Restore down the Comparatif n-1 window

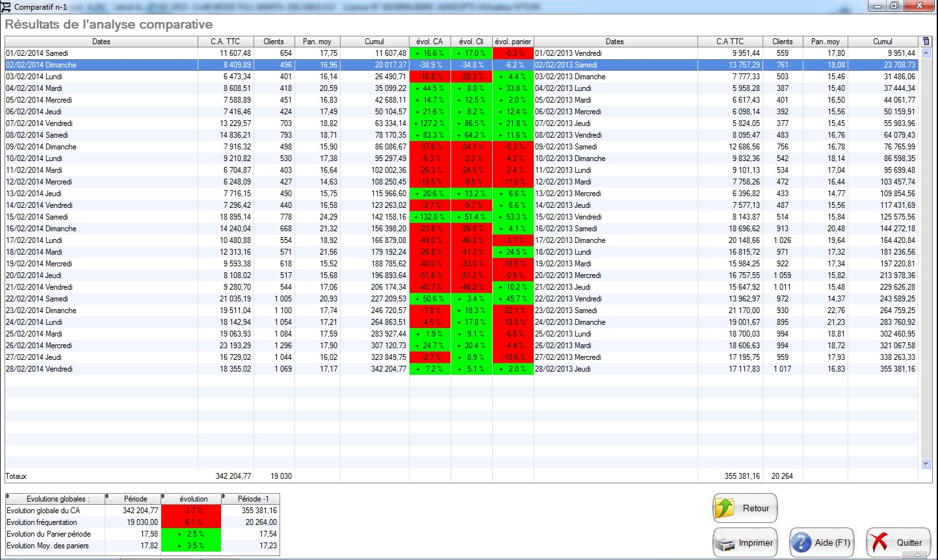894,6
